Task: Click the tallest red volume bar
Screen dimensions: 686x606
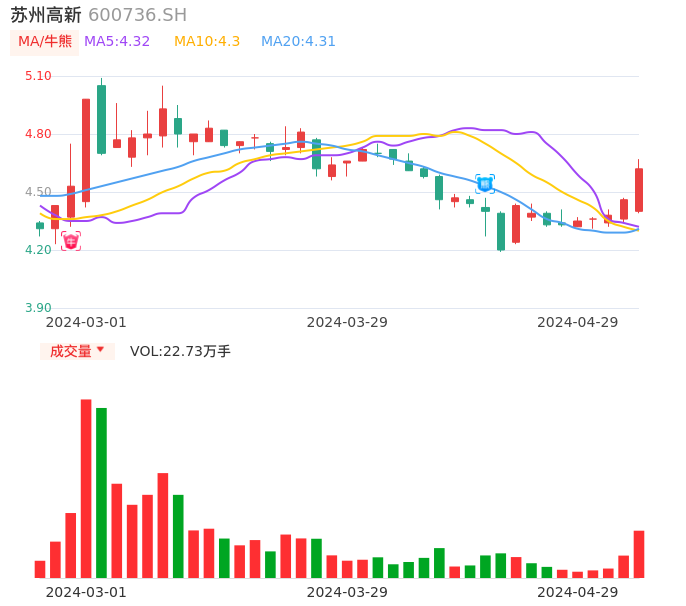Action: tap(86, 488)
